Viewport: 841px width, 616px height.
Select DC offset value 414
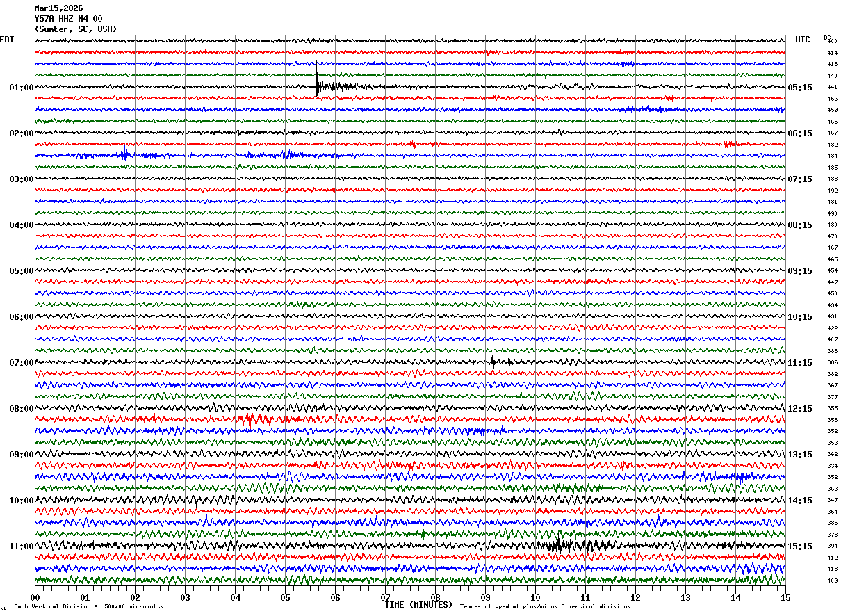point(832,53)
